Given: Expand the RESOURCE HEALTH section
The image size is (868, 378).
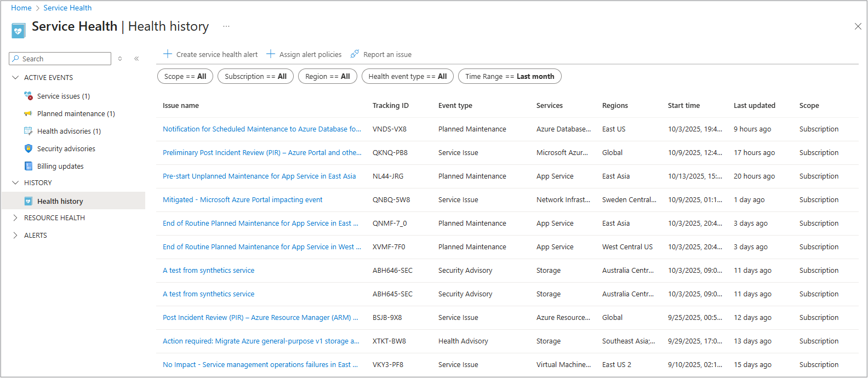Looking at the screenshot, I should 15,218.
